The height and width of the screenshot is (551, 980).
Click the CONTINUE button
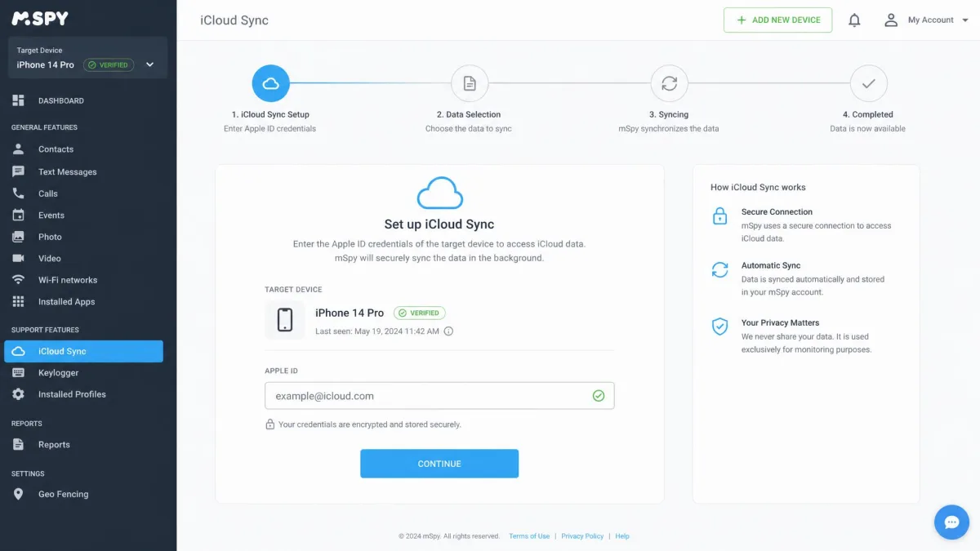439,464
